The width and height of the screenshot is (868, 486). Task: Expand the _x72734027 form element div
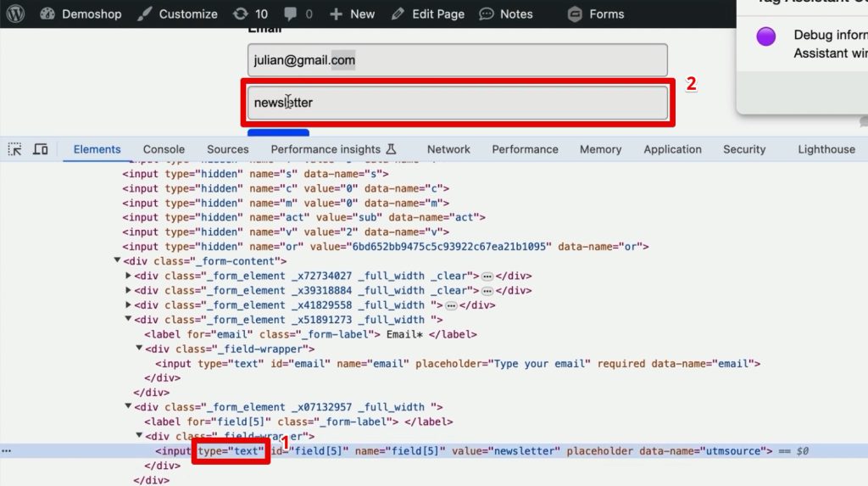pos(129,275)
